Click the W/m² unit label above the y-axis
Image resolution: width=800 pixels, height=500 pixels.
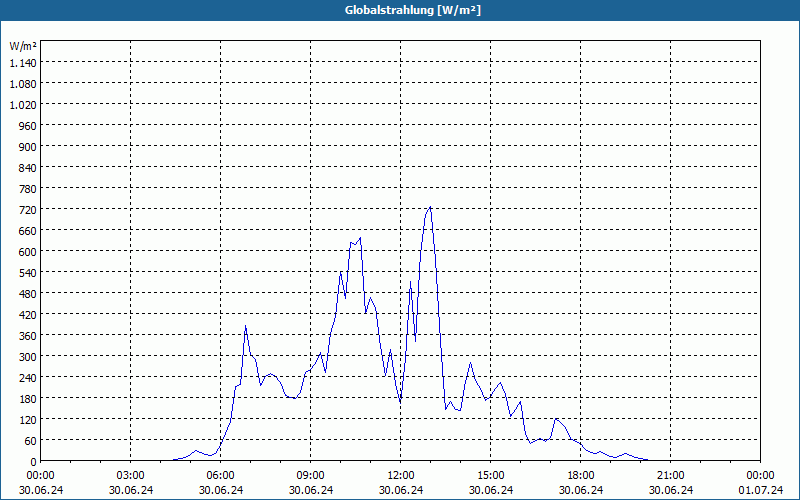pos(23,46)
